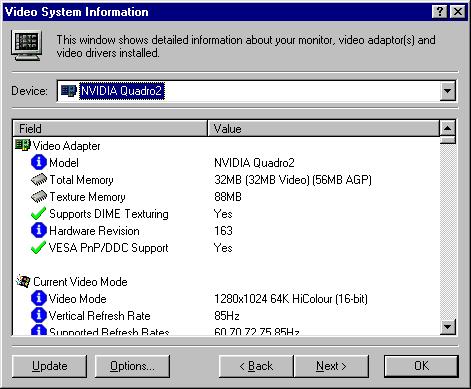Select the Supports DIME Texturing label
Viewport: 471px width, 389px height.
point(109,214)
